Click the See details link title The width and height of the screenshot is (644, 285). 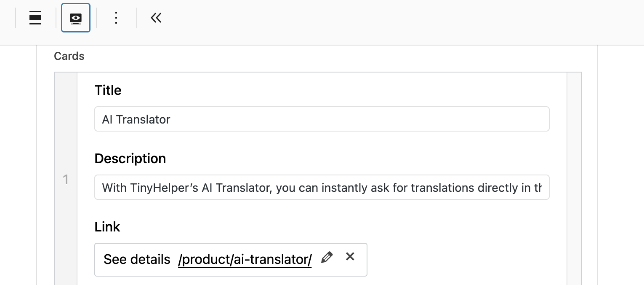point(137,260)
